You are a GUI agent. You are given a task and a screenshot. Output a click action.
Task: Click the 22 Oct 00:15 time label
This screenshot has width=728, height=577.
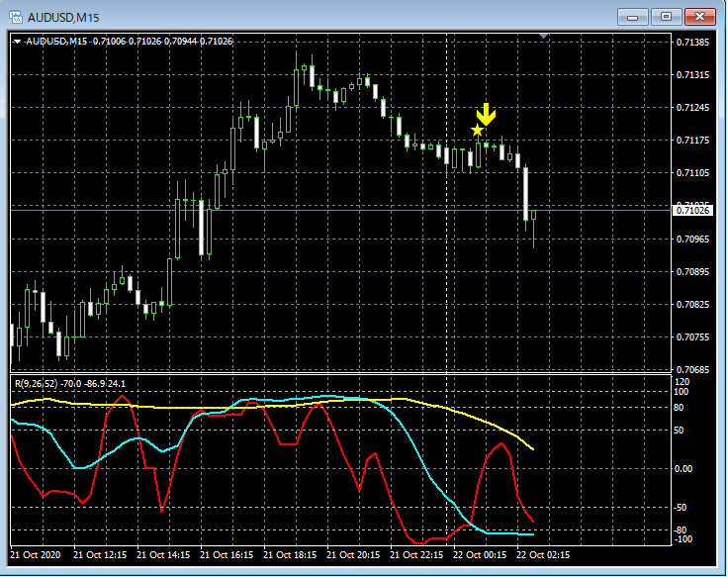480,554
